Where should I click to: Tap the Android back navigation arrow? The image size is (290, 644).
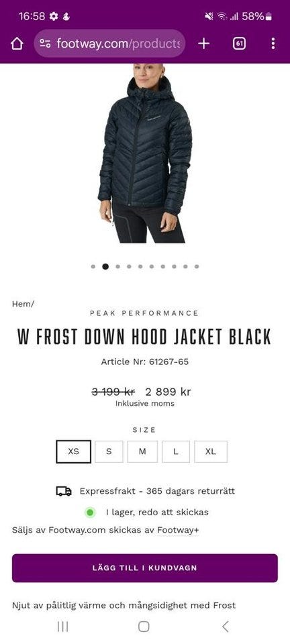(x=225, y=627)
